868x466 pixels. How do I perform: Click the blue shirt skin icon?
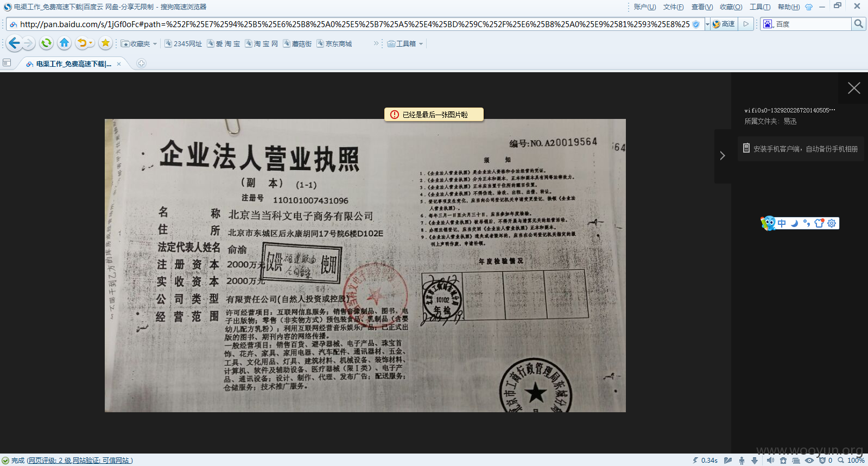pos(809,7)
